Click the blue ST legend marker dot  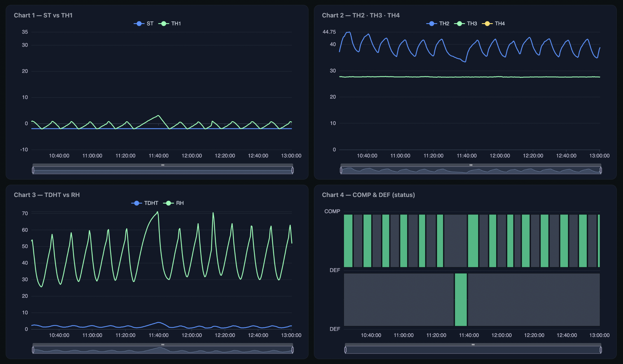coord(139,23)
